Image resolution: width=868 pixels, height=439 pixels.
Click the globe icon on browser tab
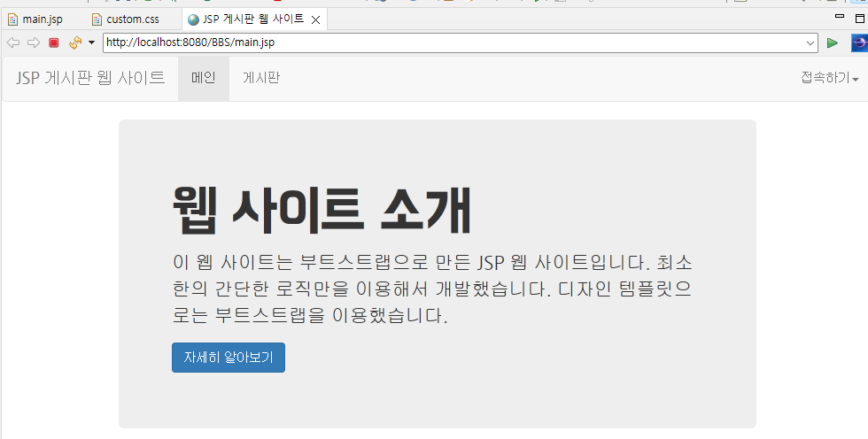pos(193,19)
